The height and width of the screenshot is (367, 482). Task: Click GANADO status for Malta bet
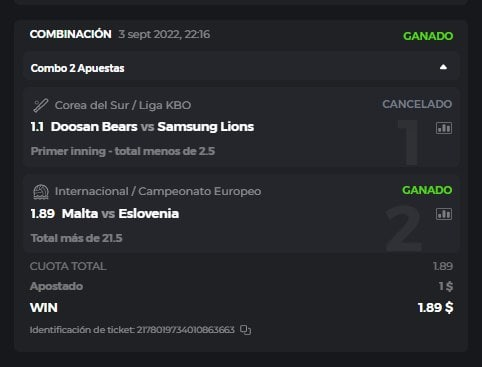[x=427, y=190]
